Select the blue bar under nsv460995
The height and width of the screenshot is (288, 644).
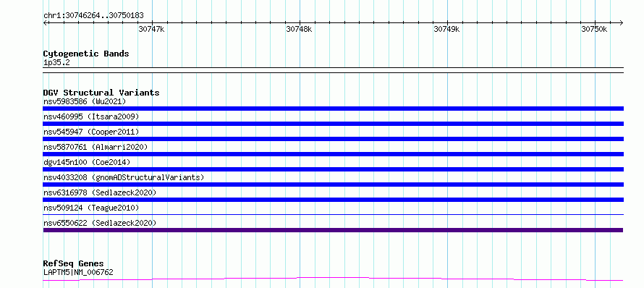[x=333, y=124]
